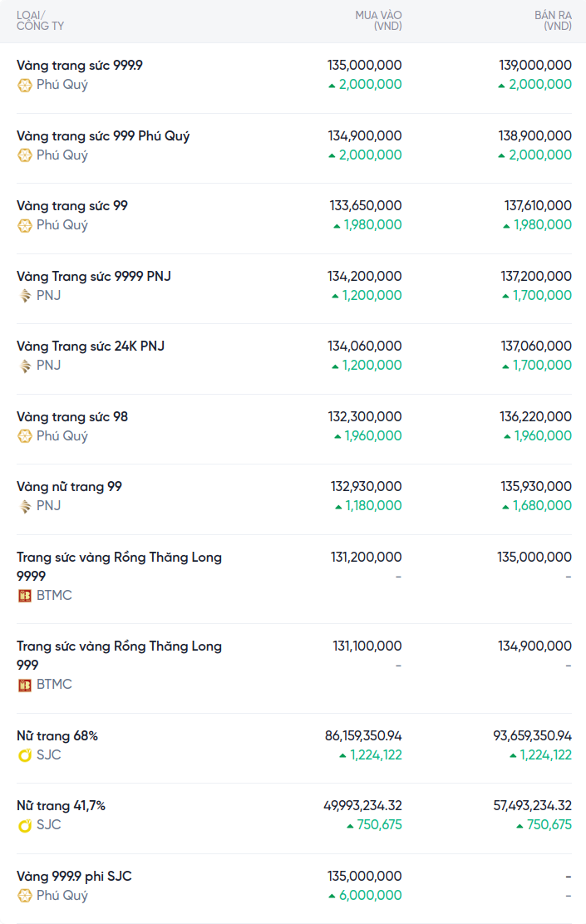Click the SJC logo under Nữ trang 68%
Image resolution: width=586 pixels, height=924 pixels.
pyautogui.click(x=25, y=755)
